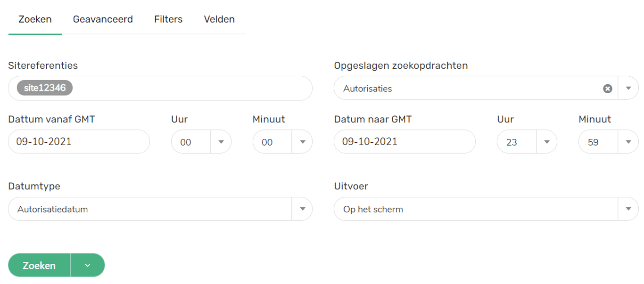Select the Zoeken tab
Image resolution: width=644 pixels, height=284 pixels.
point(35,19)
